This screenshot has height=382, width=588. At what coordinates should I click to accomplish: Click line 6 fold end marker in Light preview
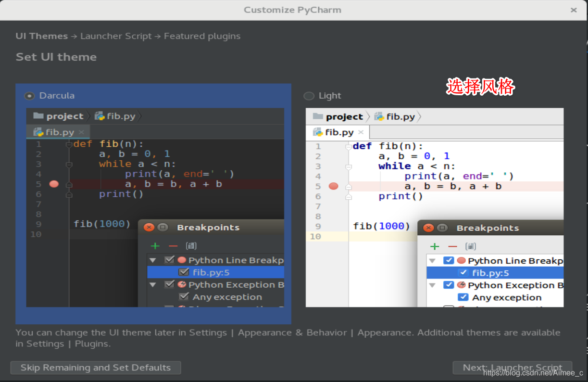pyautogui.click(x=349, y=196)
